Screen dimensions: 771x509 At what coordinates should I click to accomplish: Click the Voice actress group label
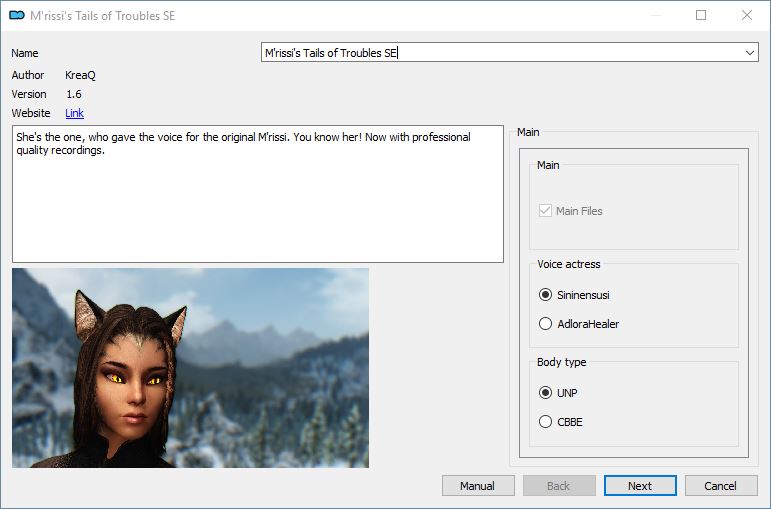point(569,264)
